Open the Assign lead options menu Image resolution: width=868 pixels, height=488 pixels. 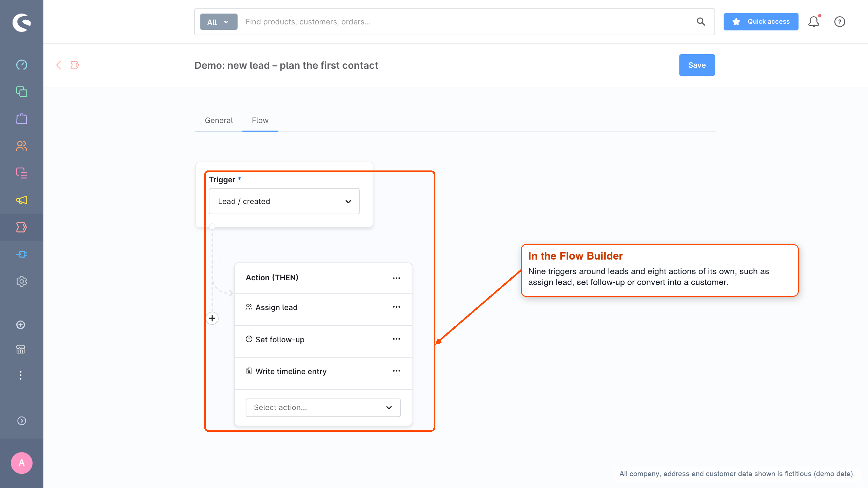tap(396, 307)
